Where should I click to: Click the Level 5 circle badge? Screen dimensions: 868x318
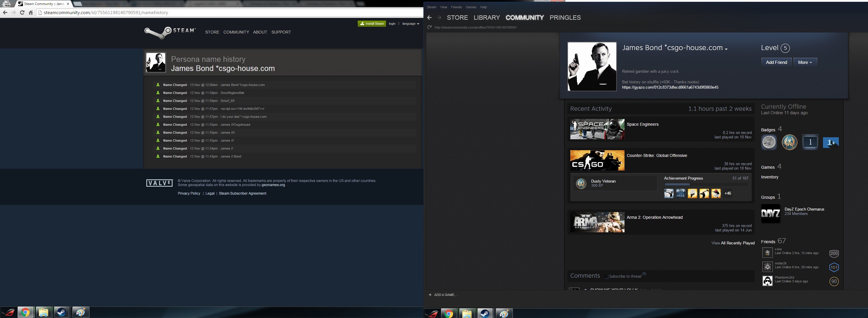pyautogui.click(x=785, y=48)
